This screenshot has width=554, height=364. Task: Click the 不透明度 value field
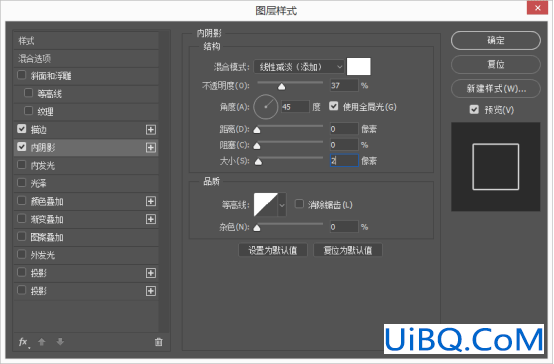click(344, 86)
